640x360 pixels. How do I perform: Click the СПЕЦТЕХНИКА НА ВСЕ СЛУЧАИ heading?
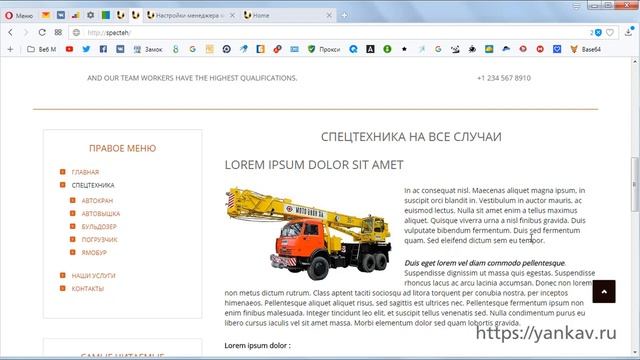411,137
